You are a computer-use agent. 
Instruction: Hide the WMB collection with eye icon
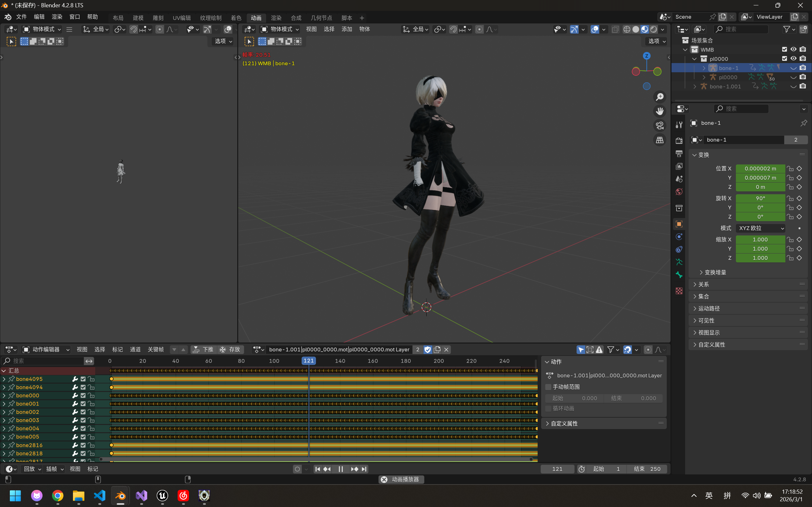point(793,49)
